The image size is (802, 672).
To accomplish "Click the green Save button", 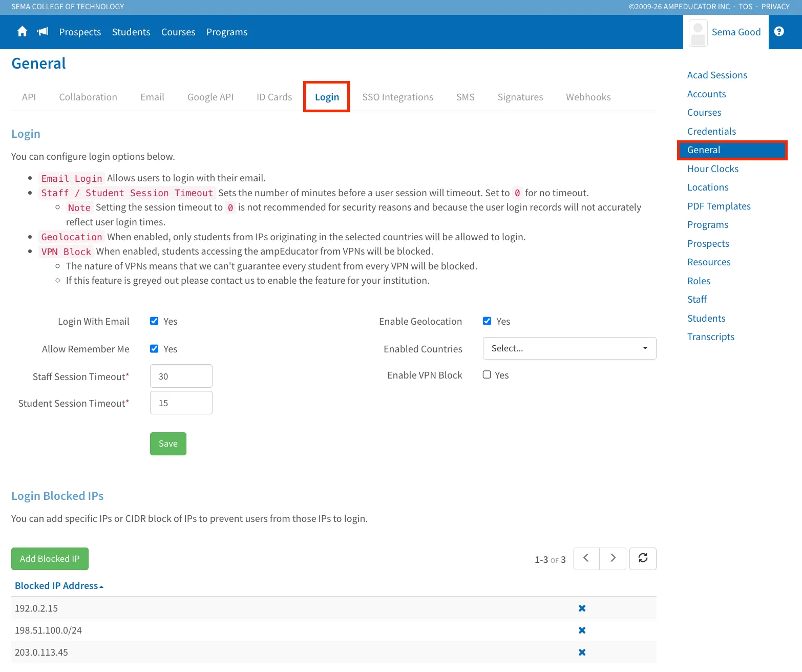I will (168, 444).
